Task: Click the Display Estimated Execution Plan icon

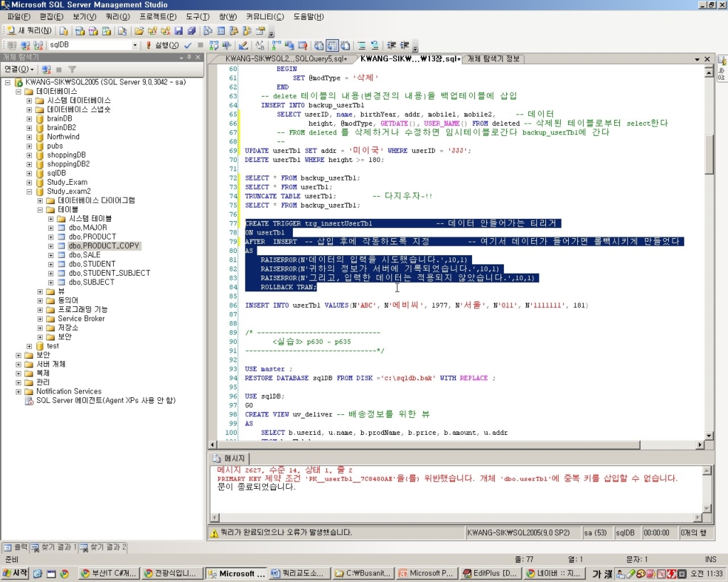Action: tap(213, 45)
